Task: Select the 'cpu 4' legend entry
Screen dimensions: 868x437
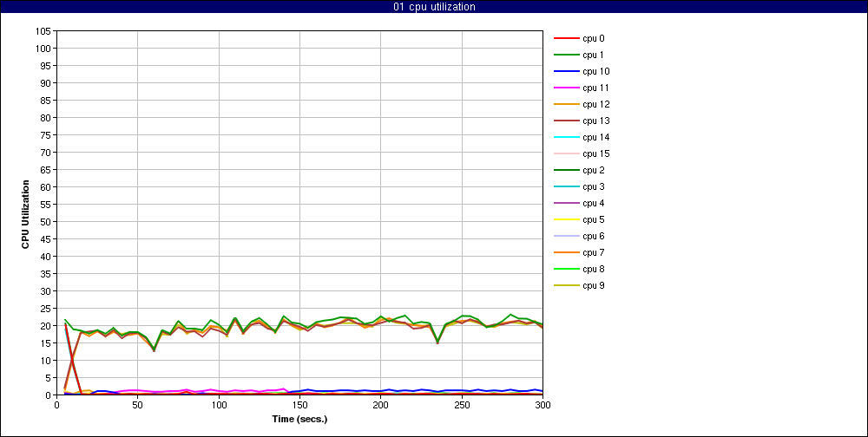Action: pos(579,204)
